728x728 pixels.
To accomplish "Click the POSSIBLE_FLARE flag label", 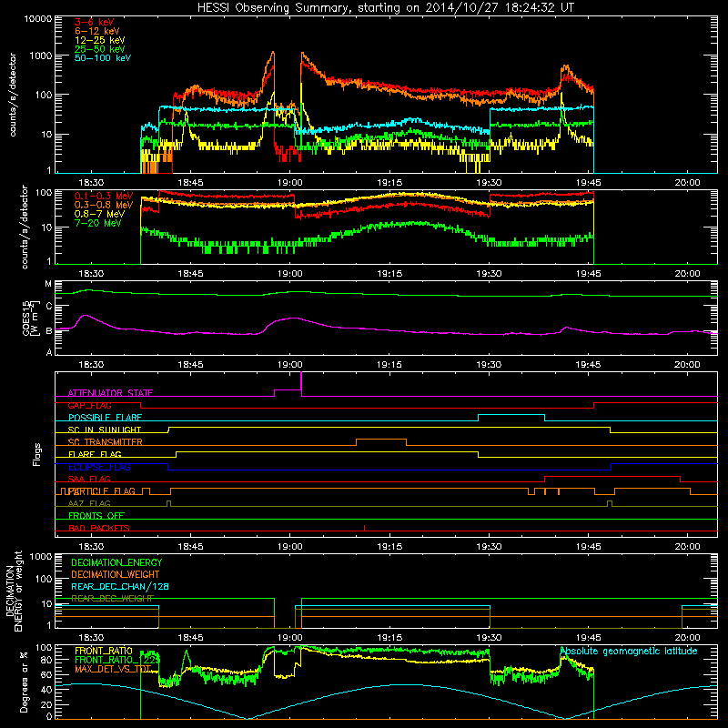I will [105, 418].
